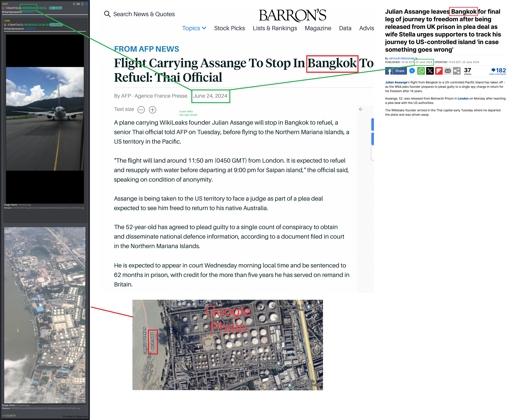Open thread link 1918887
The width and height of the screenshot is (513, 420).
point(28,12)
